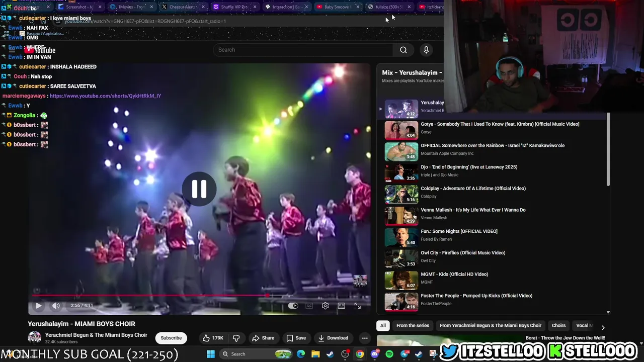Play Vennu Mallesh It's My Life video
This screenshot has width=644, height=362.
tap(493, 216)
